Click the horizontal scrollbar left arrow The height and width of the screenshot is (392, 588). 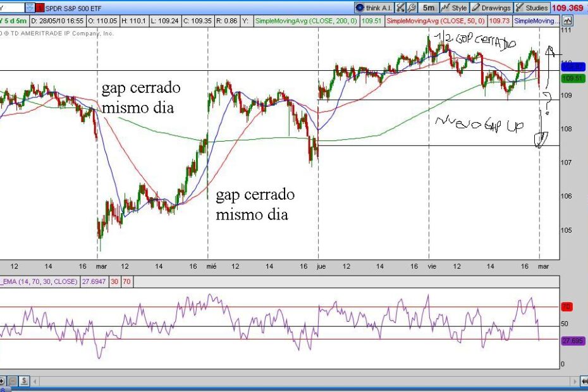coord(35,382)
